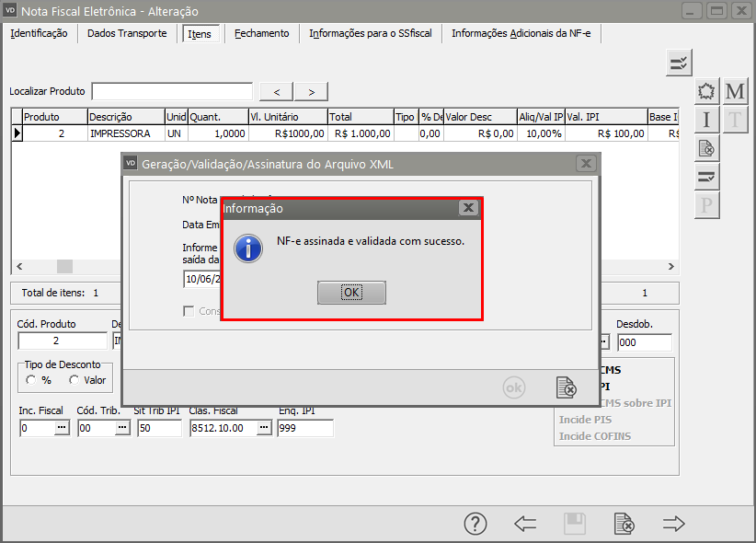The image size is (756, 543).
Task: Click OK in the Informação dialog
Action: pyautogui.click(x=351, y=293)
